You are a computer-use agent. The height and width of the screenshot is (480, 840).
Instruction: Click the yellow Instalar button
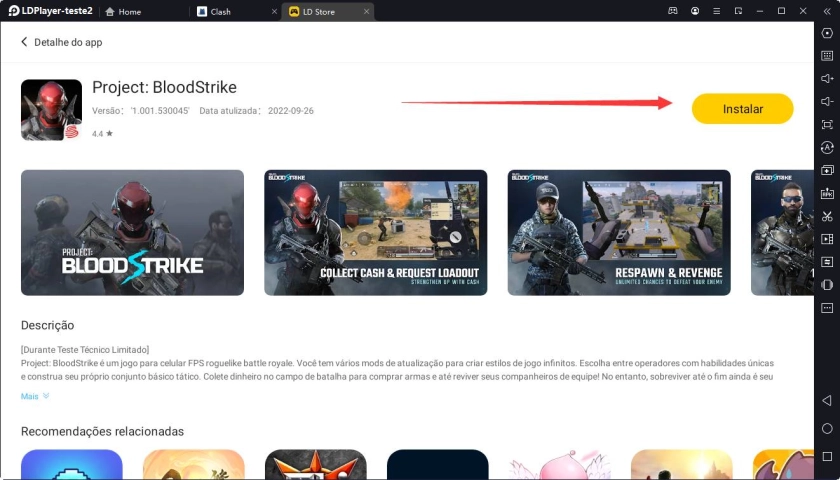(x=742, y=109)
